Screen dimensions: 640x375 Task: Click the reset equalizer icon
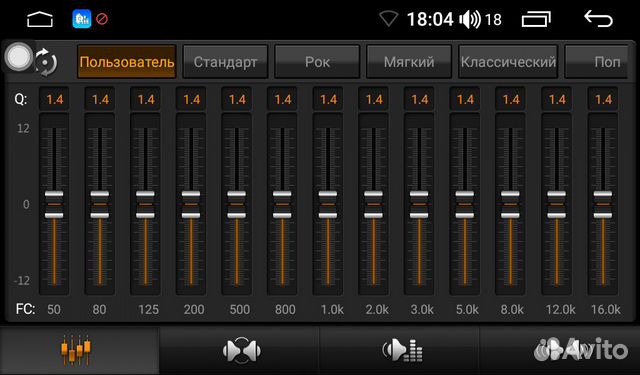(46, 62)
